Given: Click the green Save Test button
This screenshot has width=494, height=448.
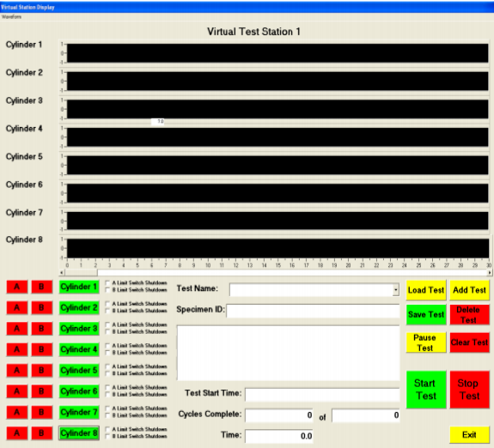Looking at the screenshot, I should [x=426, y=314].
